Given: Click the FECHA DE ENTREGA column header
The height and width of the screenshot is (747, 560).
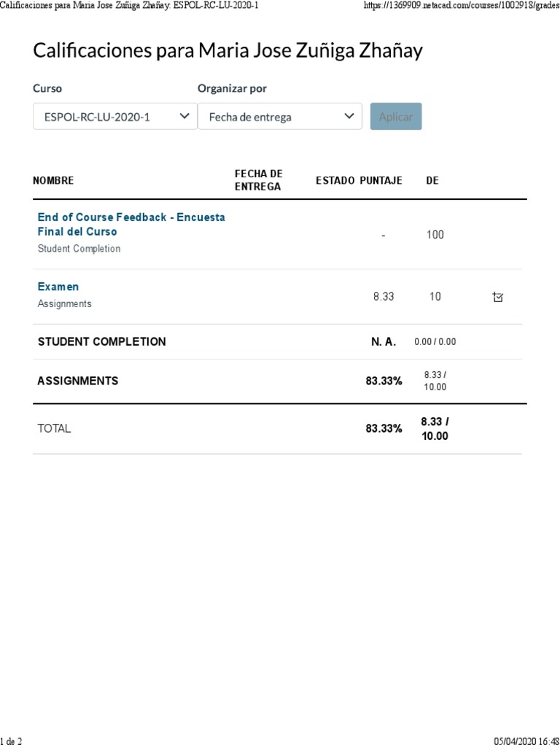Looking at the screenshot, I should 259,180.
